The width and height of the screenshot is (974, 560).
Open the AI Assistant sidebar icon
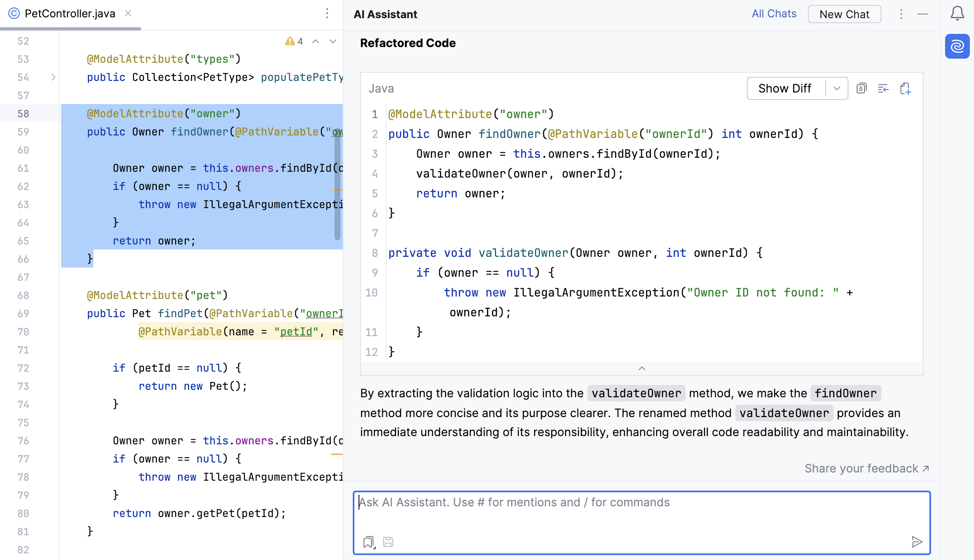click(x=957, y=46)
